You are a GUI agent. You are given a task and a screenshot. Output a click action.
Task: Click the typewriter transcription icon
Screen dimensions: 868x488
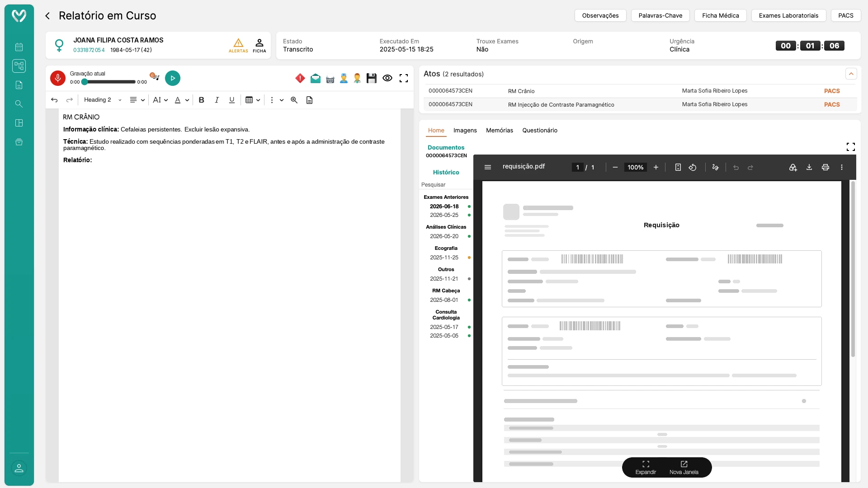click(330, 79)
